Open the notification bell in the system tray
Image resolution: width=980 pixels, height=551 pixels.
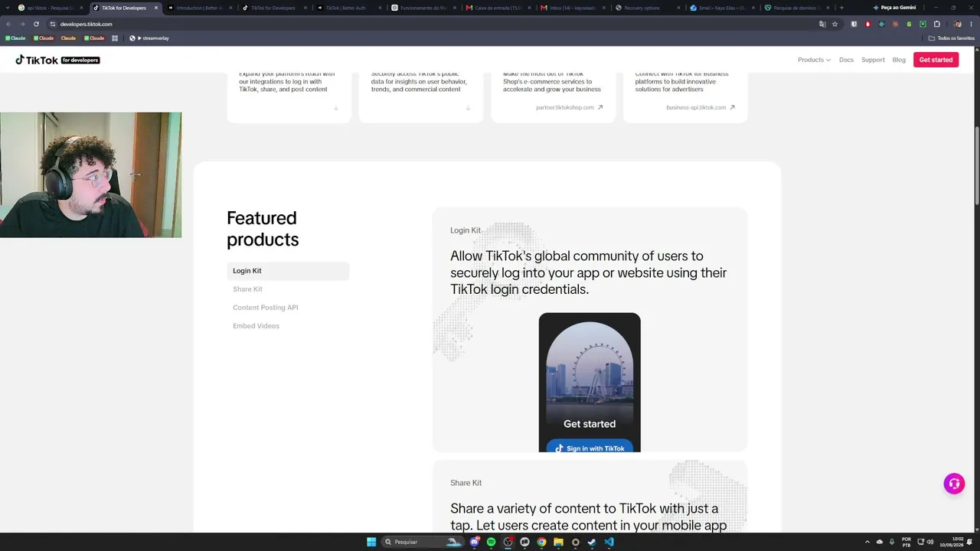969,542
